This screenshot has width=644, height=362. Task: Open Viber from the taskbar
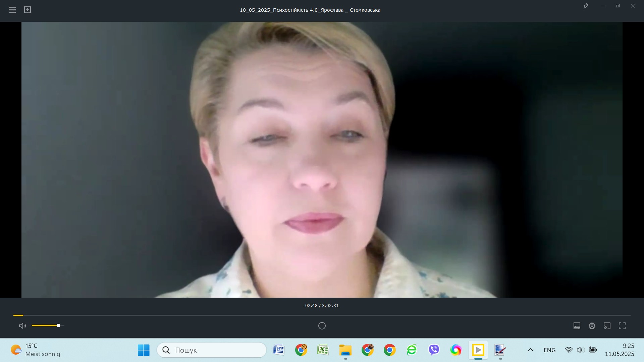tap(434, 350)
